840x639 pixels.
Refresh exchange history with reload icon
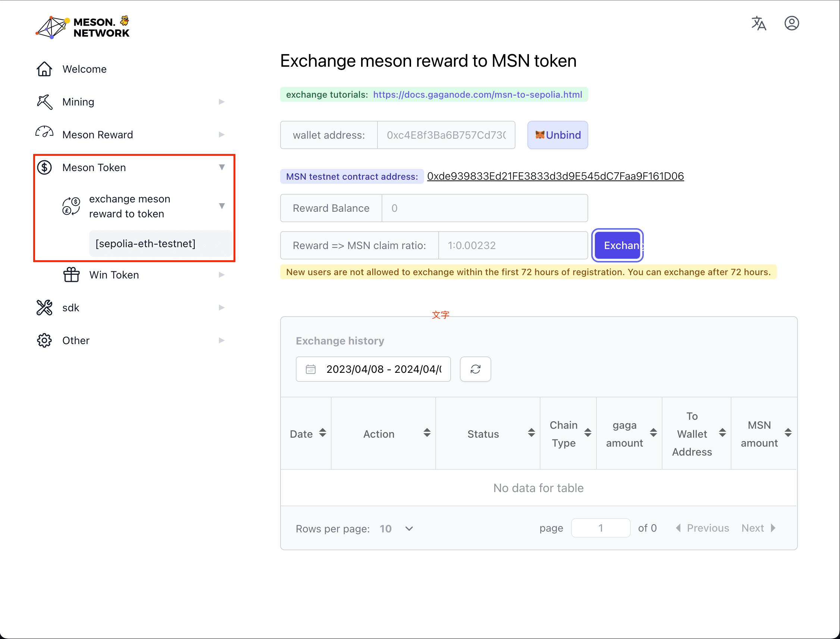(x=475, y=369)
